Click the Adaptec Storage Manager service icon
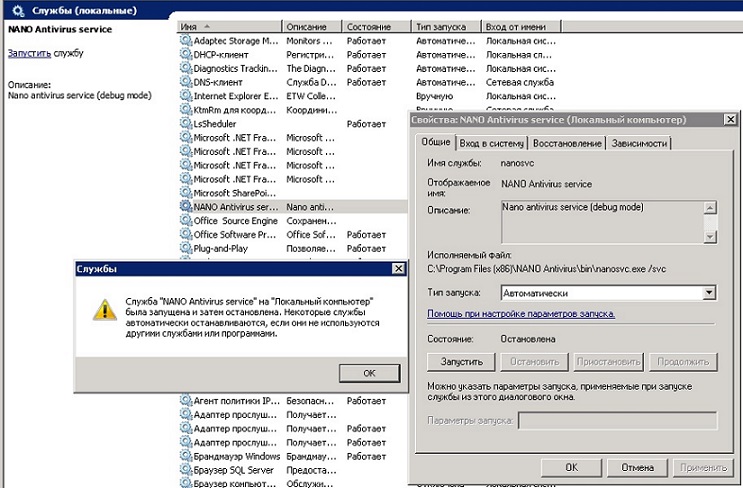This screenshot has width=743, height=488. click(186, 41)
